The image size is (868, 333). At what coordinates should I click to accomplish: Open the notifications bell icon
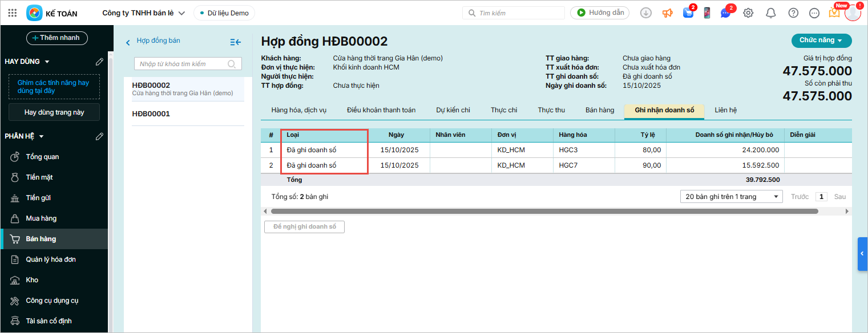pyautogui.click(x=770, y=13)
